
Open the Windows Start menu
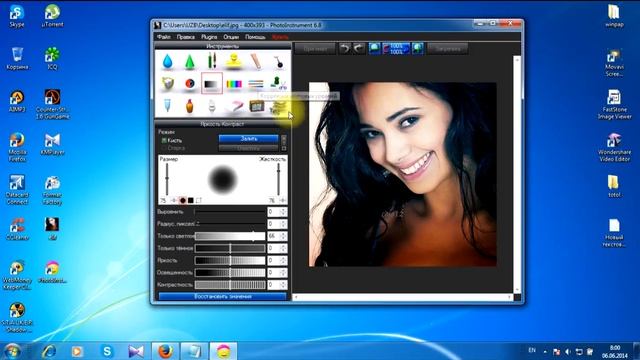12,351
